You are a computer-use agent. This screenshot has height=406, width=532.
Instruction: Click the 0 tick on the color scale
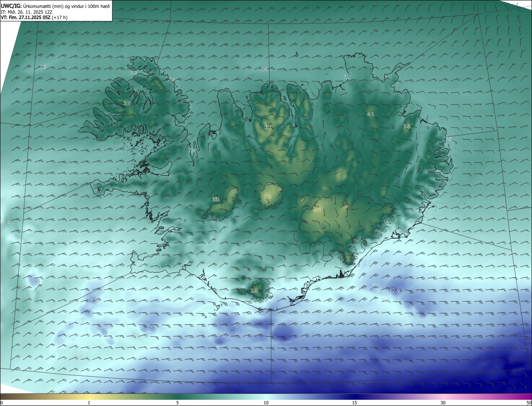(2, 403)
